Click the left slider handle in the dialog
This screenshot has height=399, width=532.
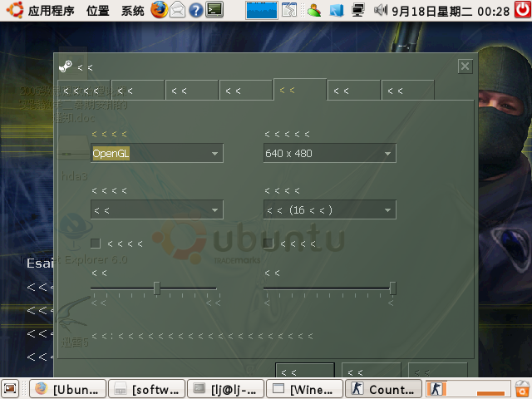(x=157, y=288)
